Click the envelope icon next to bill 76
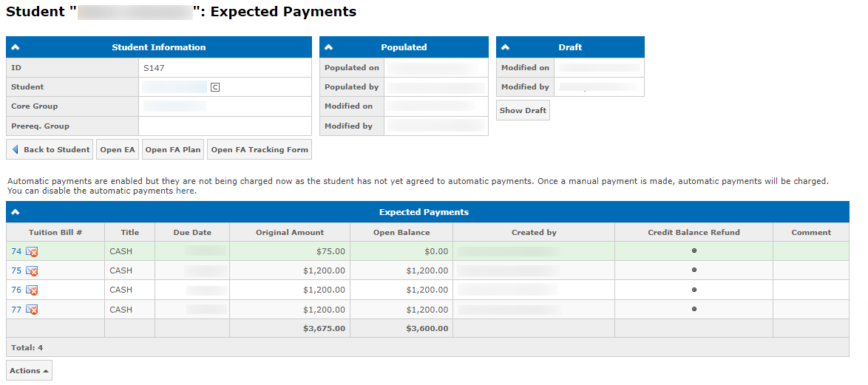The image size is (868, 385). 32,290
